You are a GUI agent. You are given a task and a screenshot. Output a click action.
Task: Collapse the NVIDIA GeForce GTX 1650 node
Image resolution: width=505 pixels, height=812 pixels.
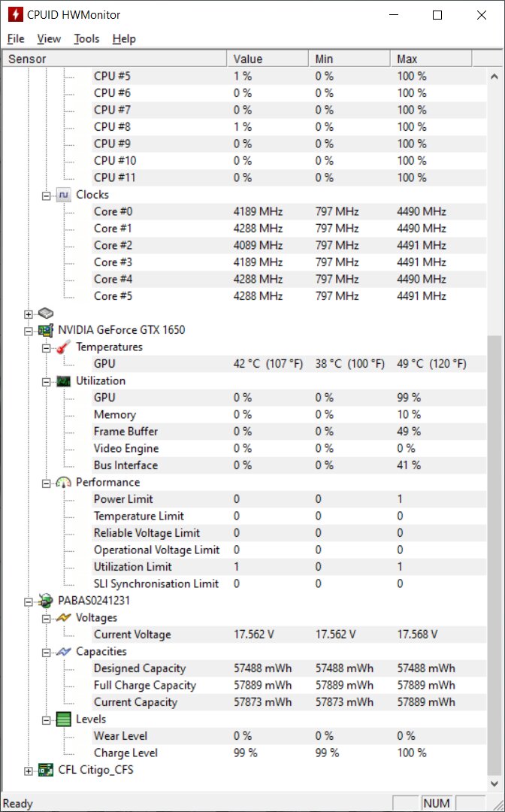click(29, 330)
